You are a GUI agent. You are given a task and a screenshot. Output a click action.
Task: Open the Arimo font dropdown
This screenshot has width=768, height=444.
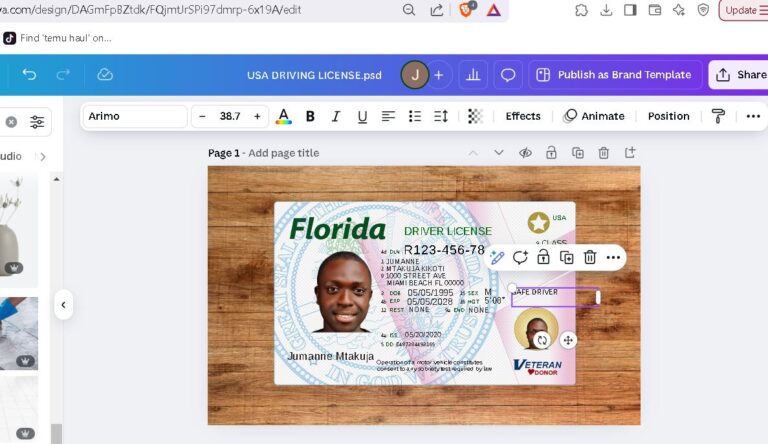pos(135,116)
